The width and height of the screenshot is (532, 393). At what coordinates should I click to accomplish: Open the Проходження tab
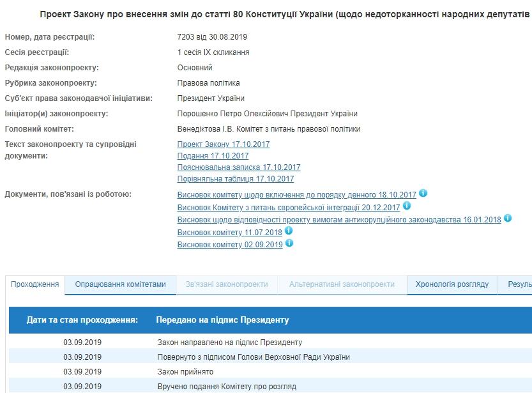35,284
